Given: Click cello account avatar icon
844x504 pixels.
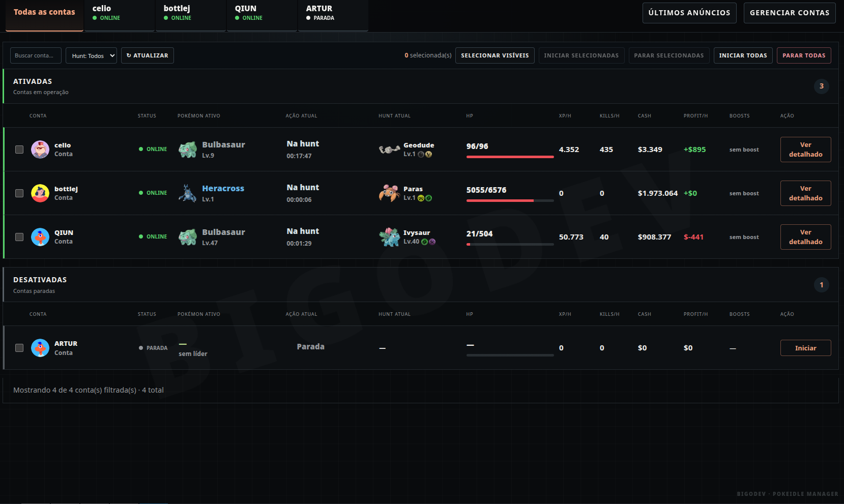Looking at the screenshot, I should [x=40, y=150].
